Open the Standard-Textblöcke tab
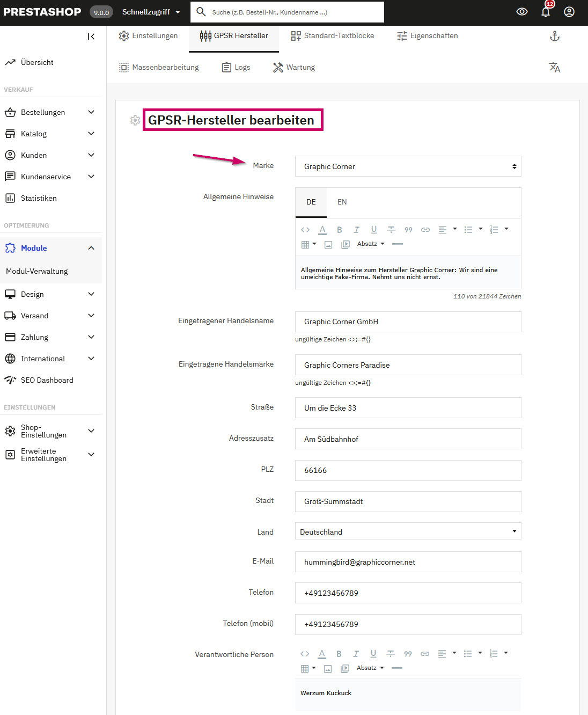Viewport: 588px width, 715px height. 333,36
